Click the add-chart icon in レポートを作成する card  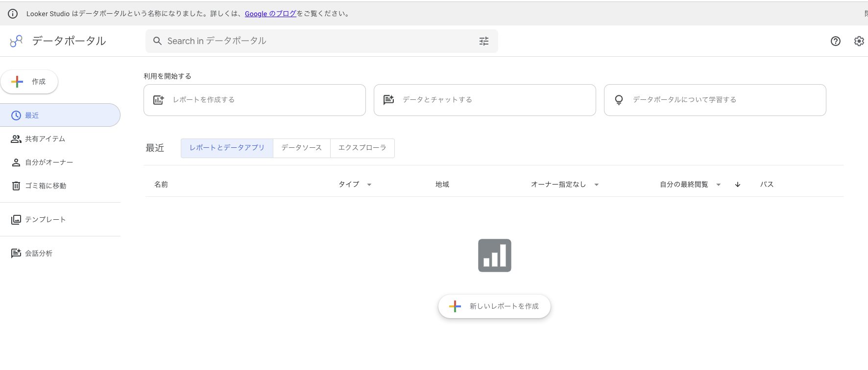click(x=159, y=100)
